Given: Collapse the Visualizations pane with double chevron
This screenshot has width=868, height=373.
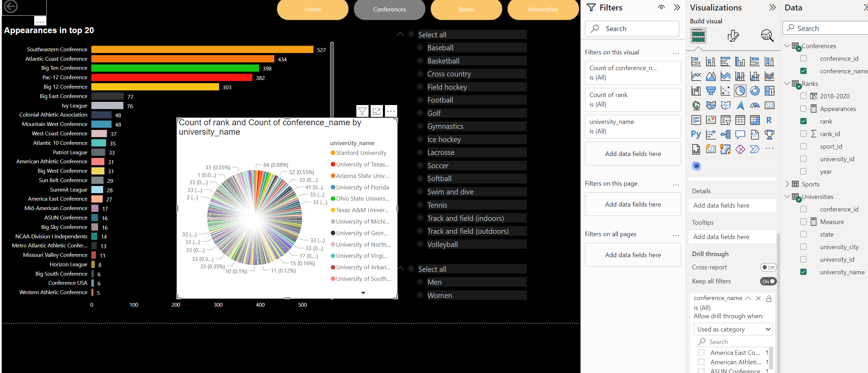Looking at the screenshot, I should [772, 7].
